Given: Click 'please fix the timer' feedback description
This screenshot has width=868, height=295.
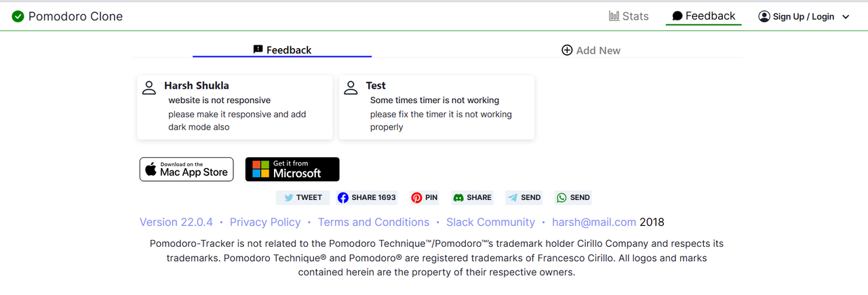Looking at the screenshot, I should (x=441, y=121).
